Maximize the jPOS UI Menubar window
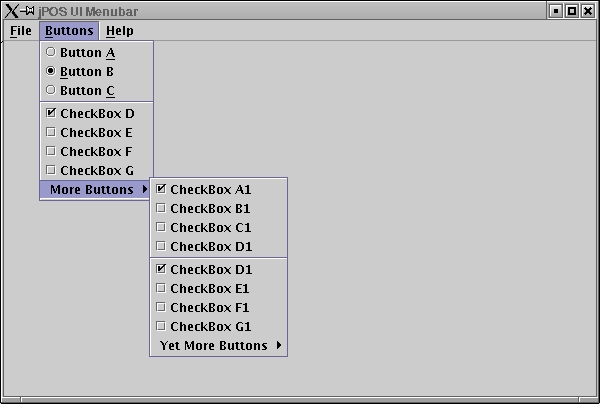Image resolution: width=600 pixels, height=404 pixels. [x=572, y=11]
